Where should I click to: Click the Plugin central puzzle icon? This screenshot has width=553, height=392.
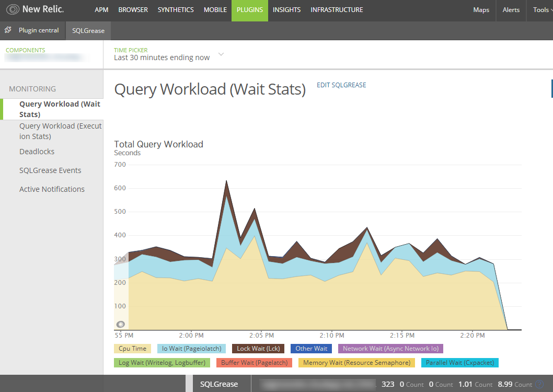coord(8,30)
